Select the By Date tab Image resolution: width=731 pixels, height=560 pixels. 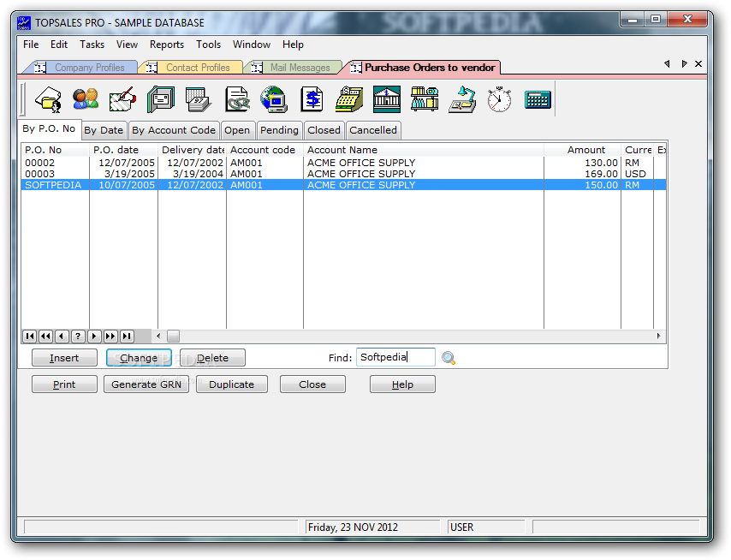[104, 130]
